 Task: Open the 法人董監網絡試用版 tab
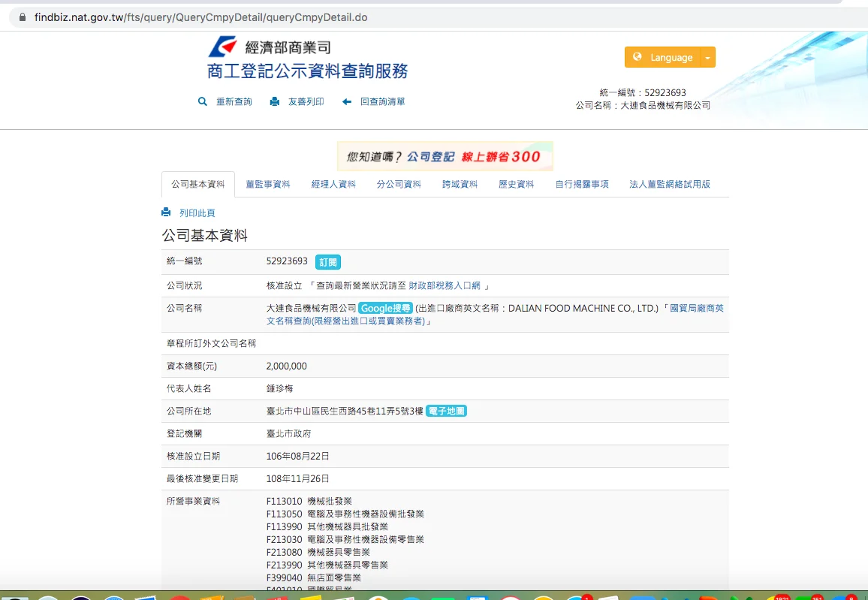(669, 184)
